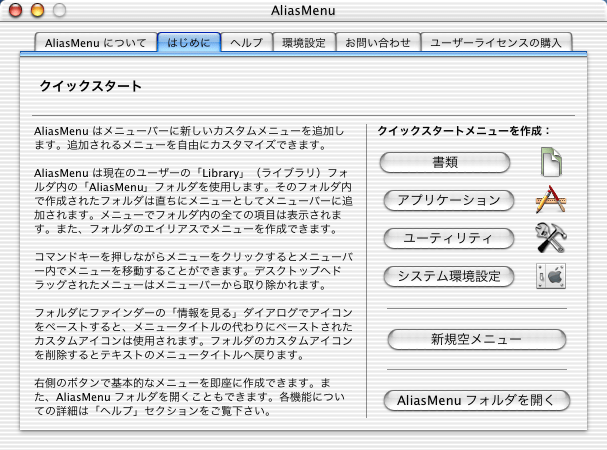
Task: Minimize the window with the yellow button
Action: (x=38, y=10)
